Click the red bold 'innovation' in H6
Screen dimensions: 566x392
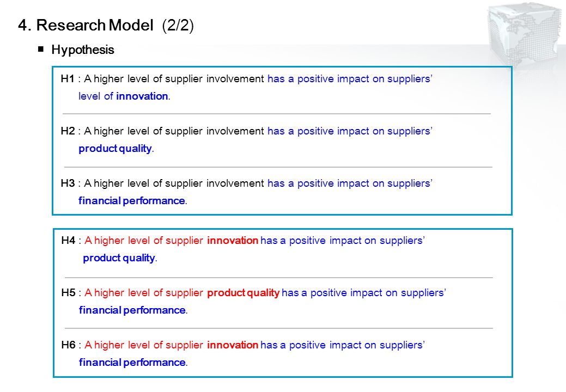click(233, 345)
